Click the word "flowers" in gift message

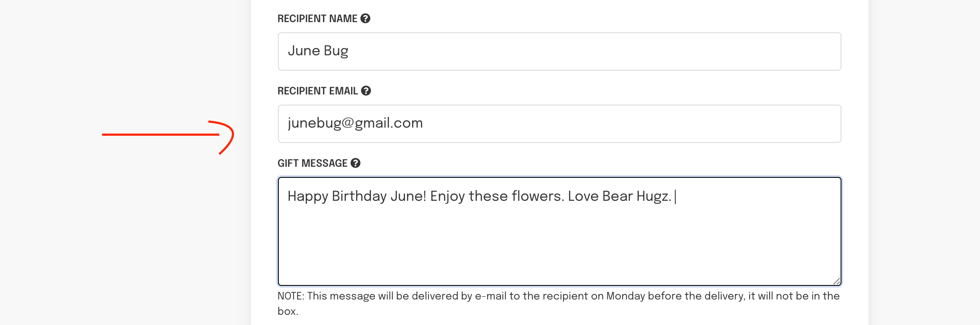coord(537,197)
